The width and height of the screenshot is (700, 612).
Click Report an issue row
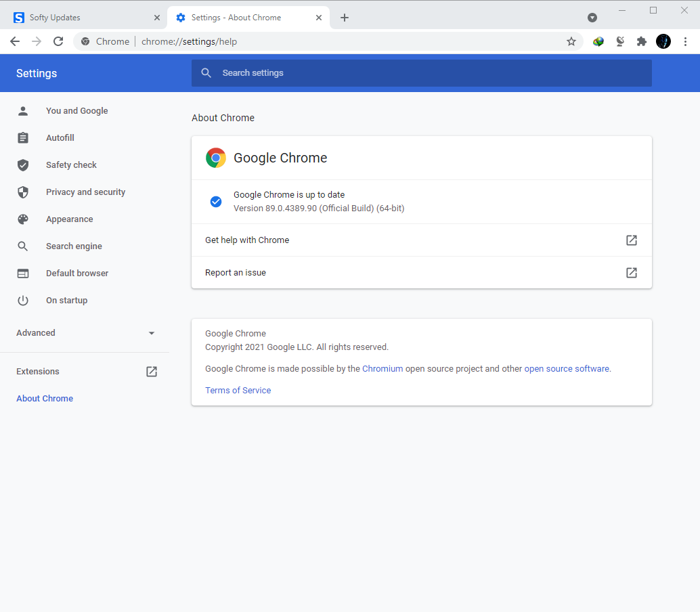[422, 273]
